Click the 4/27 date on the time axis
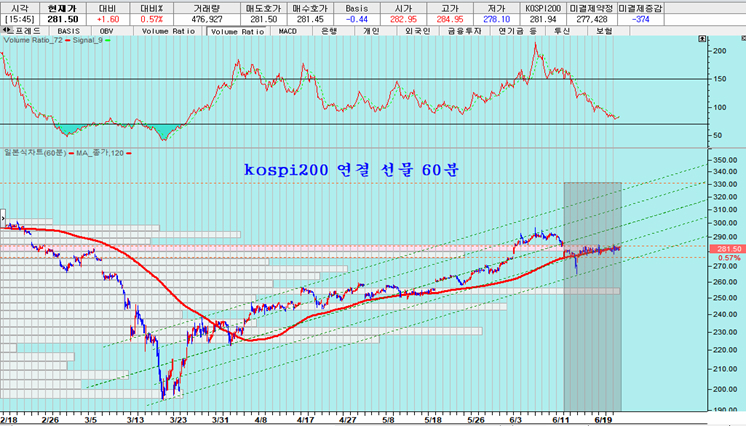This screenshot has width=746, height=426. (x=348, y=420)
